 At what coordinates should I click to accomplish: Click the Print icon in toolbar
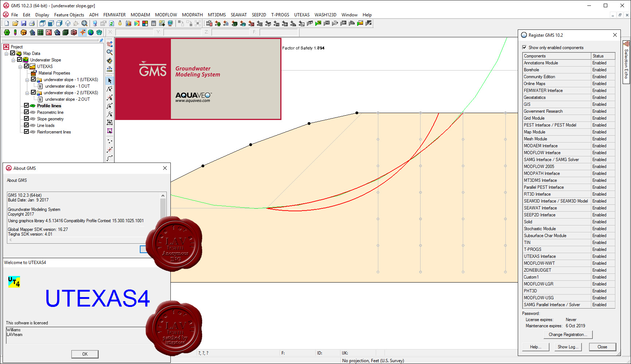pos(32,23)
